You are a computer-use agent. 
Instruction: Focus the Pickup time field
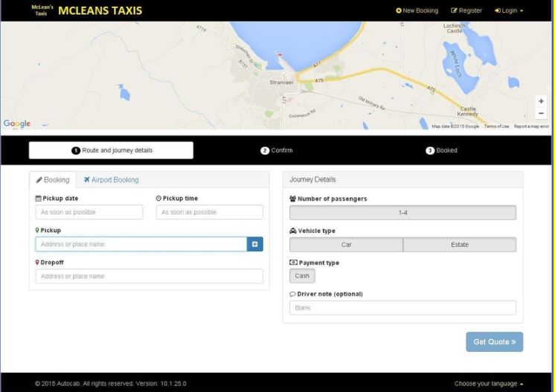click(210, 212)
